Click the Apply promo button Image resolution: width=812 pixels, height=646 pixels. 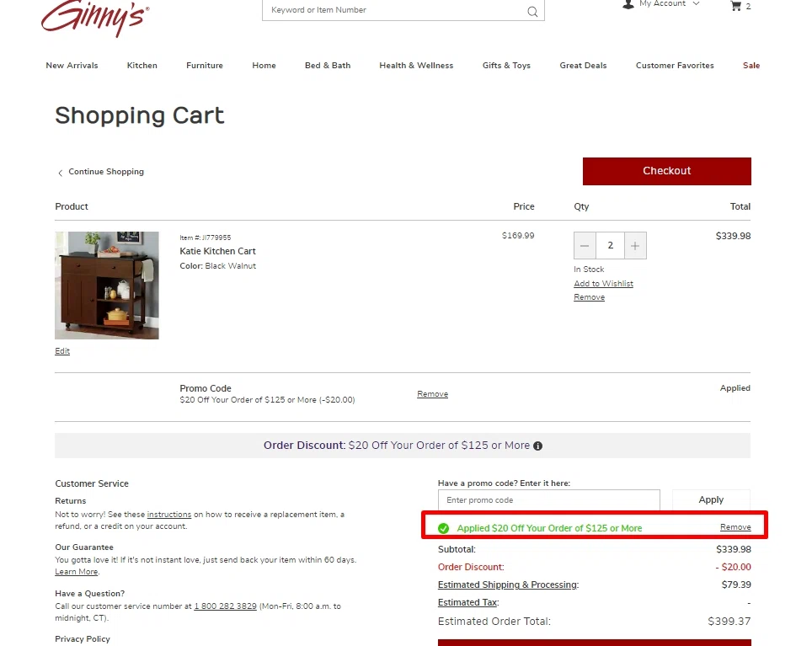click(711, 500)
